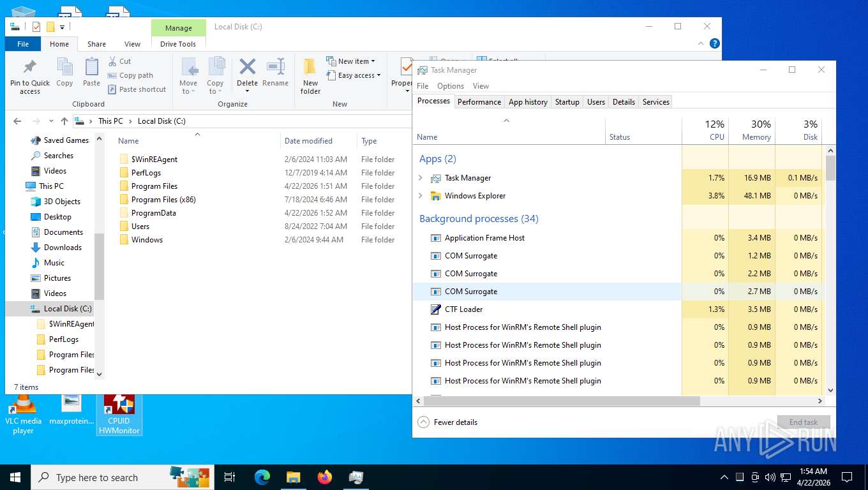Click the New folder icon
The image size is (868, 490).
310,66
